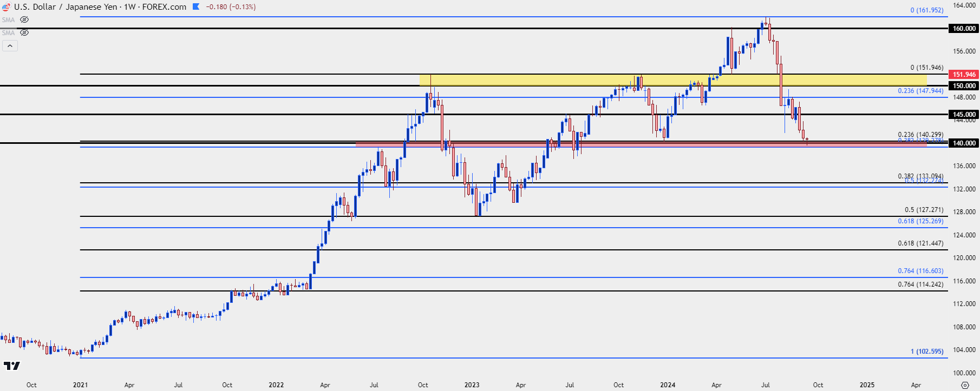This screenshot has width=980, height=391.
Task: Click 164.000 on the price axis
Action: click(964, 5)
